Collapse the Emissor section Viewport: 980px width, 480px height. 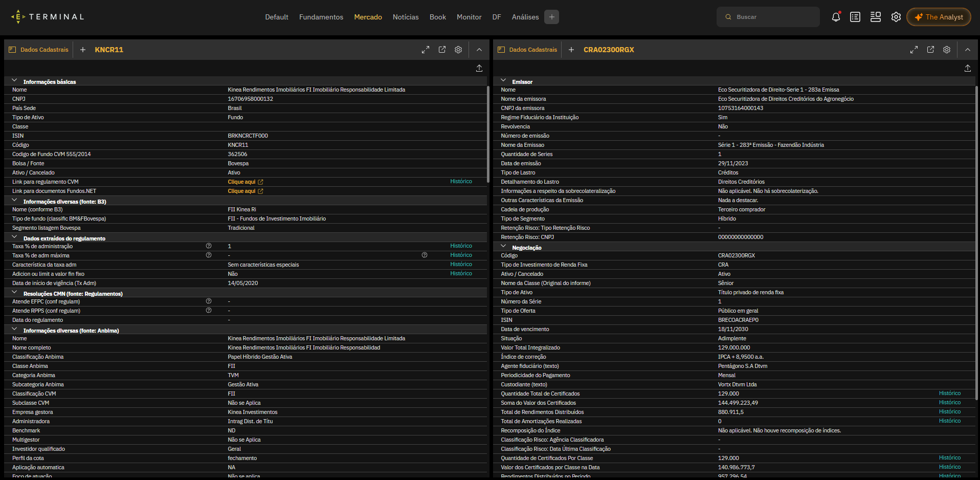point(503,81)
